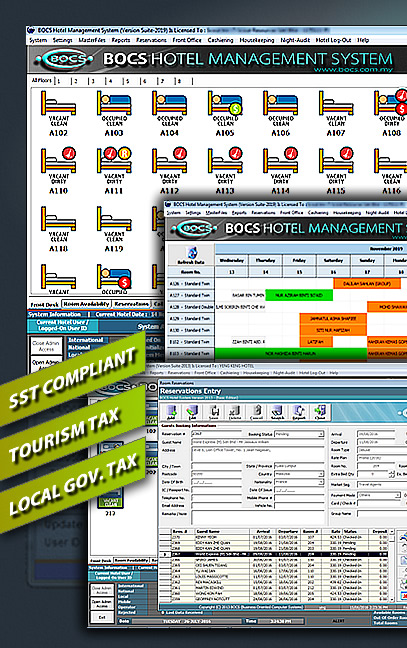The height and width of the screenshot is (648, 407).
Task: Click Postcode field in reservation form
Action: (217, 474)
